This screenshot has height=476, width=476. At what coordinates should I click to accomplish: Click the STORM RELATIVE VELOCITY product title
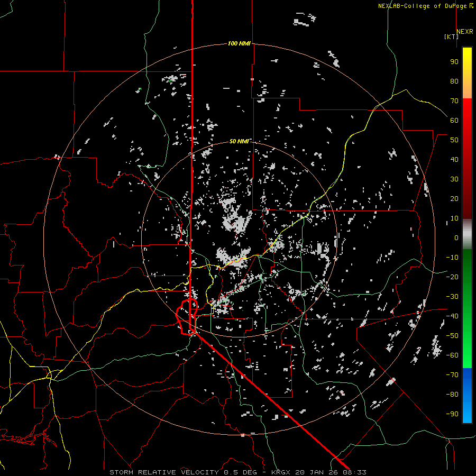pos(164,472)
